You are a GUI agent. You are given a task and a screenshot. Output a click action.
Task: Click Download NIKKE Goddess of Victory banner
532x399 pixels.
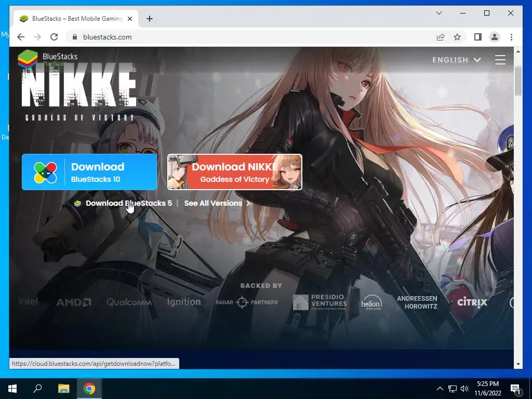pos(235,172)
